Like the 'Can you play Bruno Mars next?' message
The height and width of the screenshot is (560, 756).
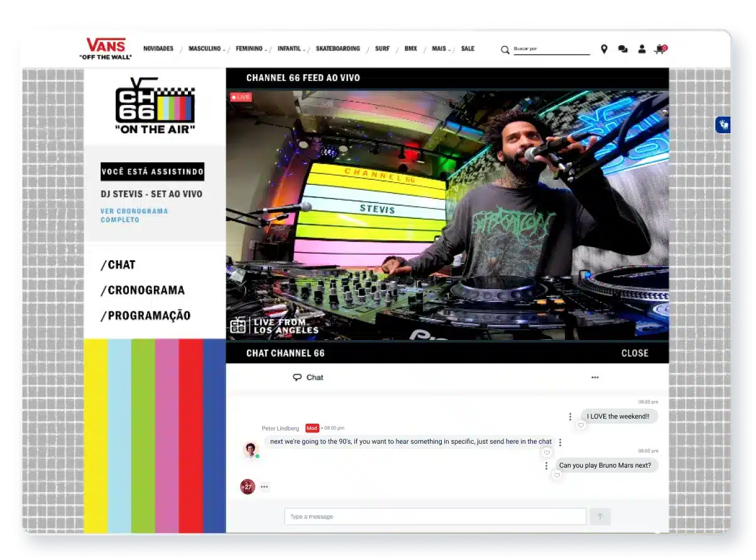[557, 476]
